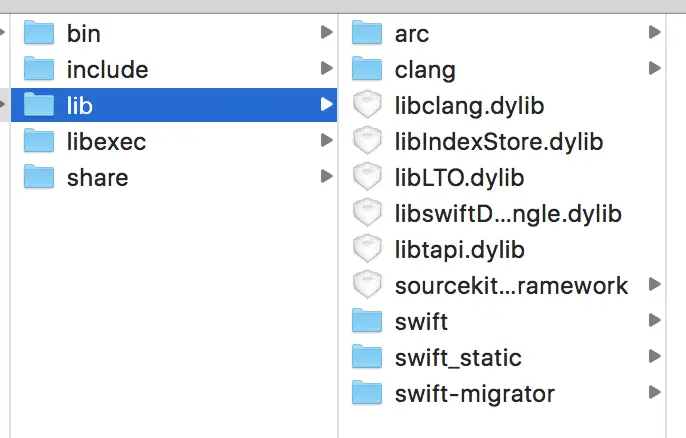
Task: Select the swift folder name
Action: coord(421,321)
